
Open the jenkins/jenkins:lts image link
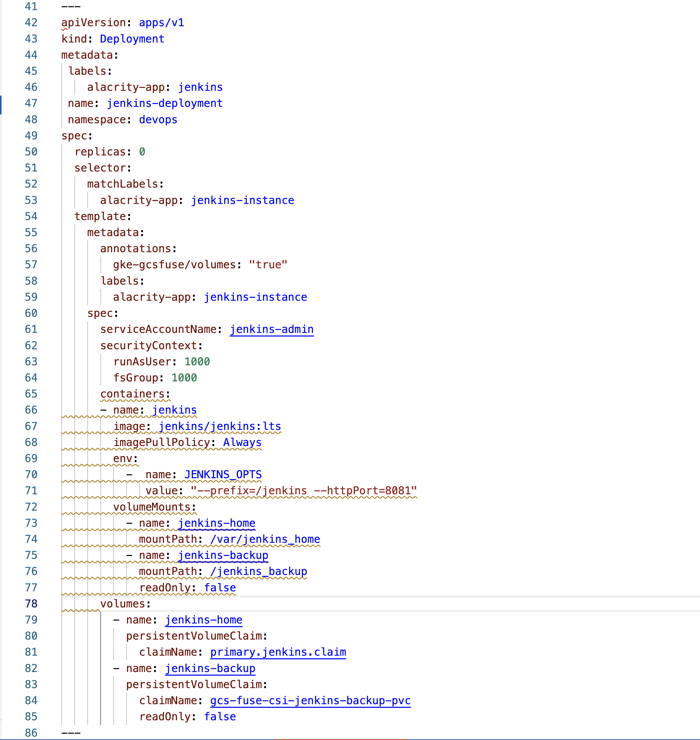(x=219, y=426)
